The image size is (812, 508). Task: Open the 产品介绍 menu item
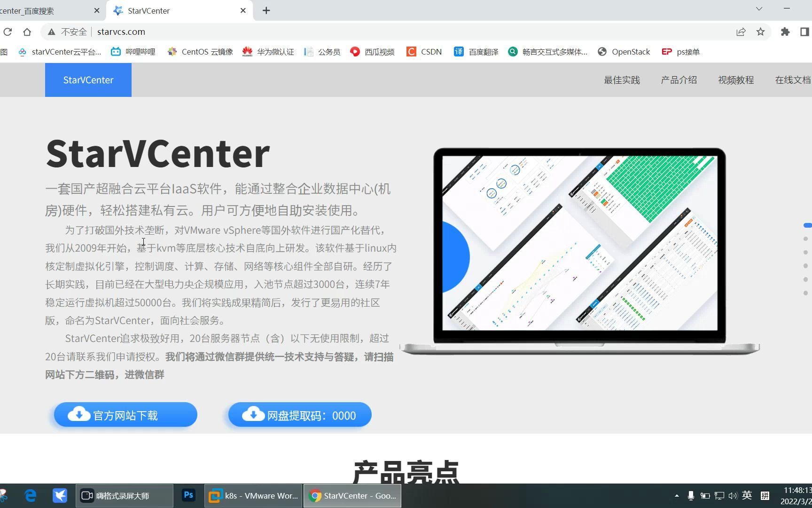[679, 80]
